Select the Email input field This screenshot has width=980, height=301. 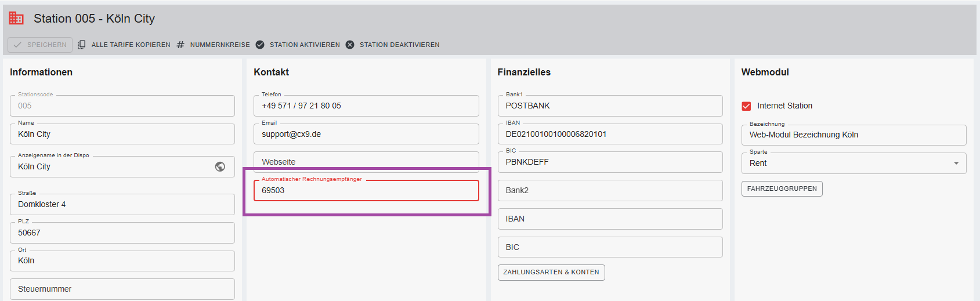[366, 135]
